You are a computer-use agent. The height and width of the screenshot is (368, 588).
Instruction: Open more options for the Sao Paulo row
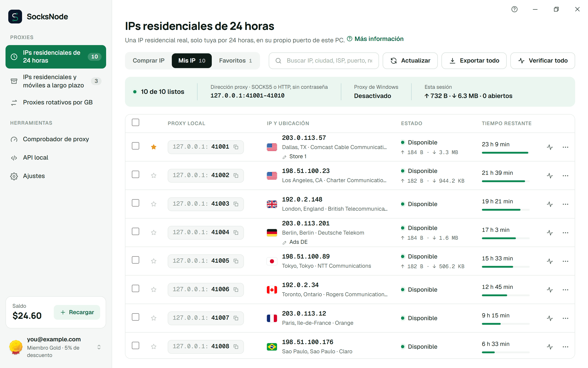(x=565, y=347)
